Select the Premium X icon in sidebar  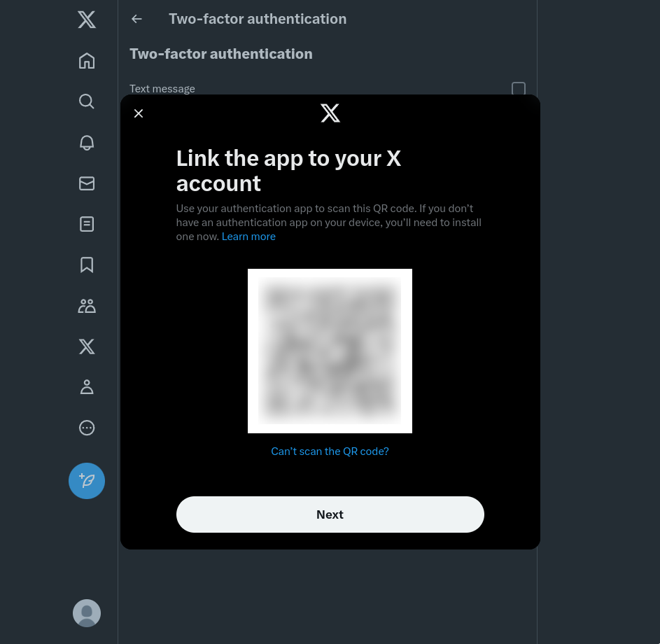[x=87, y=346]
